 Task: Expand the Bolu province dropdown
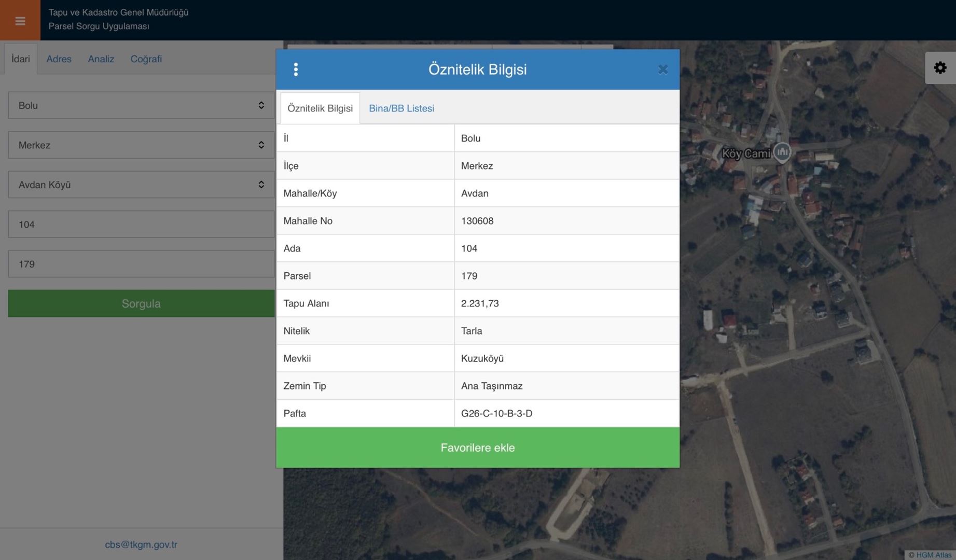[141, 105]
